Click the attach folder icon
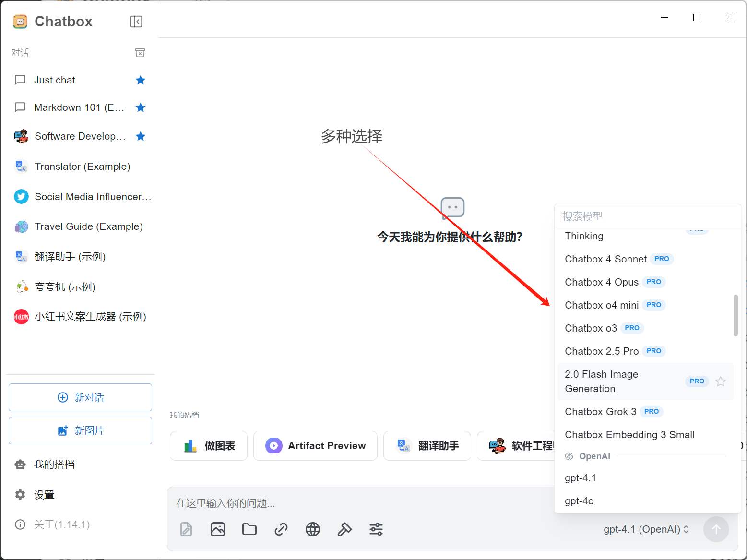The height and width of the screenshot is (560, 747). pyautogui.click(x=249, y=529)
